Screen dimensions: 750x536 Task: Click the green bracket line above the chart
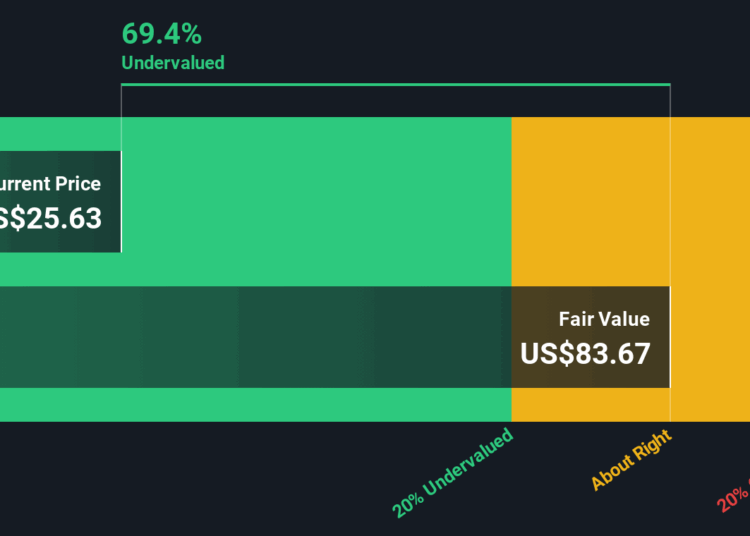pos(396,85)
